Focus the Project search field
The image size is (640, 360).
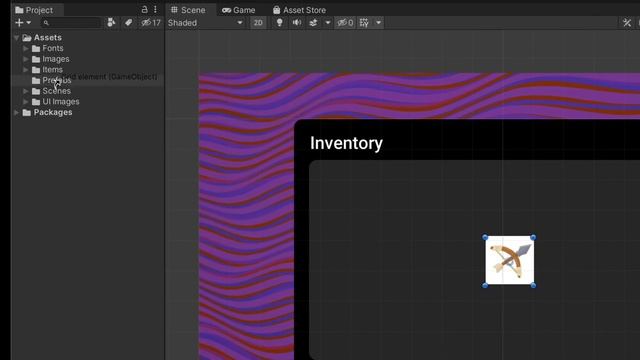(70, 23)
